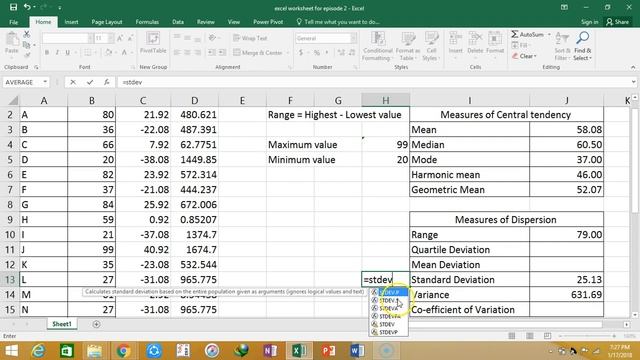
Task: Toggle Align Right in the Alignment group
Action: pyautogui.click(x=198, y=52)
